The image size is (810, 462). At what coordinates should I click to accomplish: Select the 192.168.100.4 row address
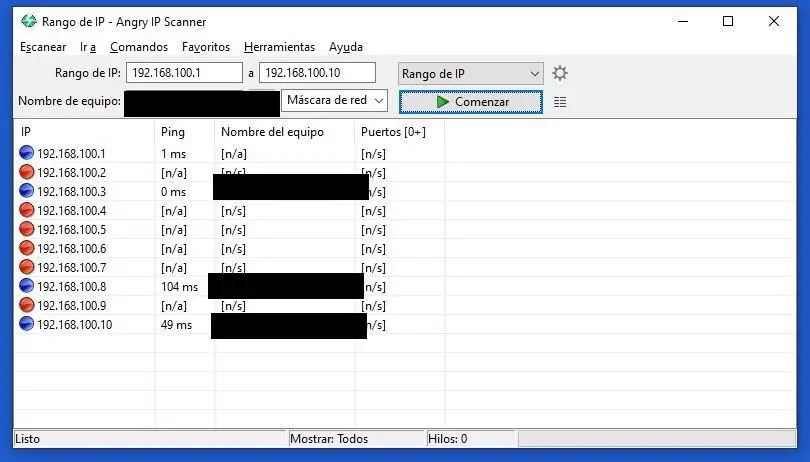[71, 211]
